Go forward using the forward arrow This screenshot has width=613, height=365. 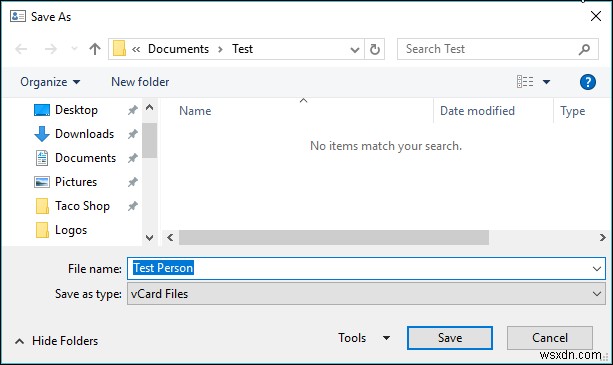pyautogui.click(x=50, y=49)
